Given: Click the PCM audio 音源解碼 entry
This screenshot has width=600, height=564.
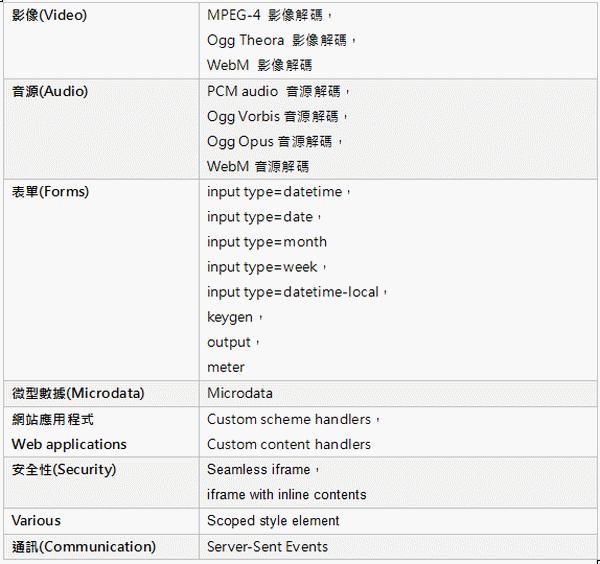Looking at the screenshot, I should tap(273, 91).
